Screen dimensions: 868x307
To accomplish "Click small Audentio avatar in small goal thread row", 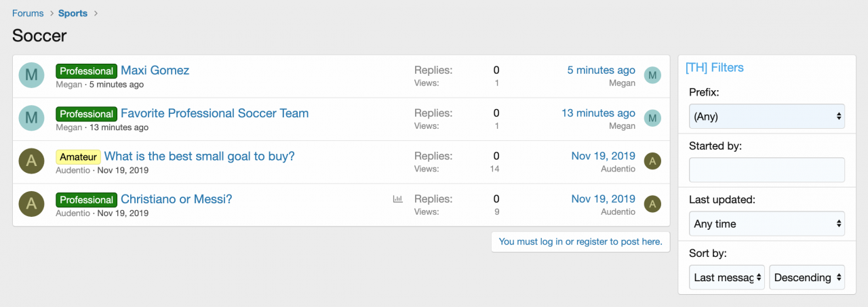I will click(652, 161).
